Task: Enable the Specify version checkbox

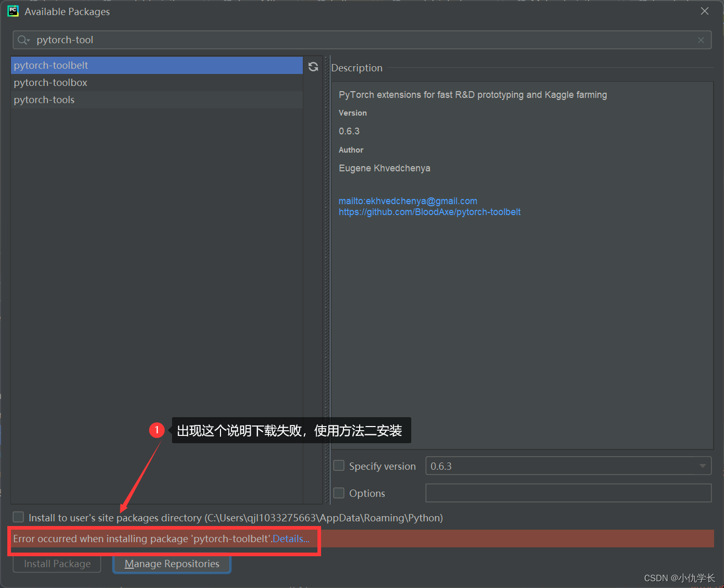Action: [x=339, y=466]
